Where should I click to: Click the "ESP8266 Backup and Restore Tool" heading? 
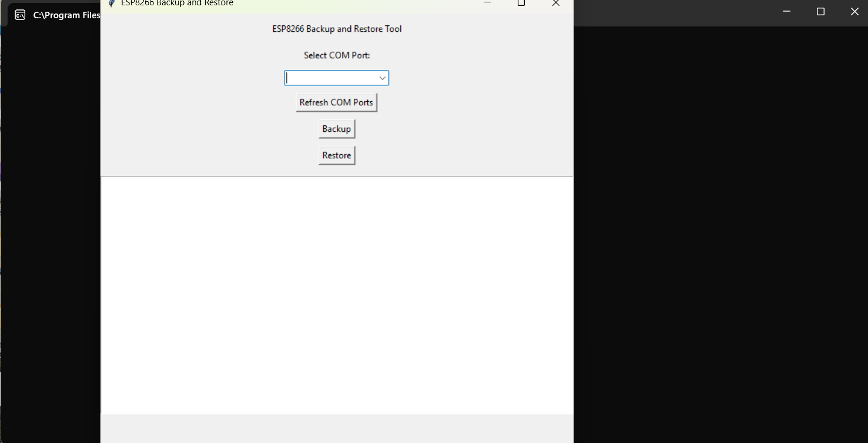(337, 29)
